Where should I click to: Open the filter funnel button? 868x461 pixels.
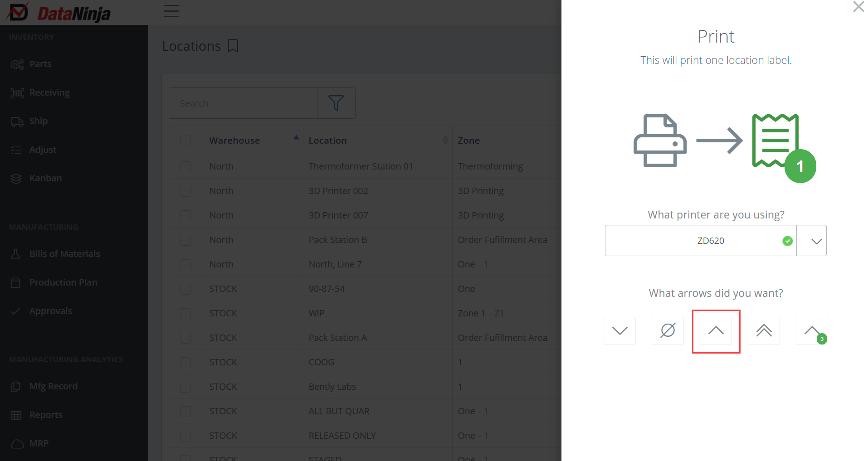click(336, 103)
